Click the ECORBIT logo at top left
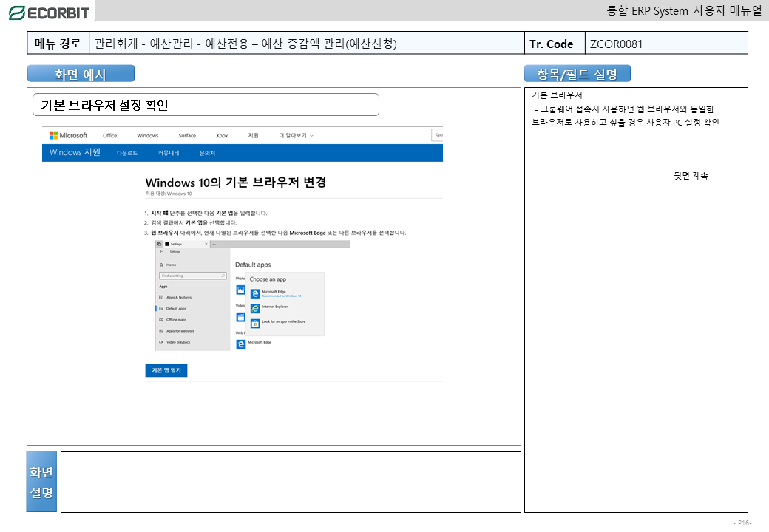This screenshot has width=769, height=532. click(48, 13)
